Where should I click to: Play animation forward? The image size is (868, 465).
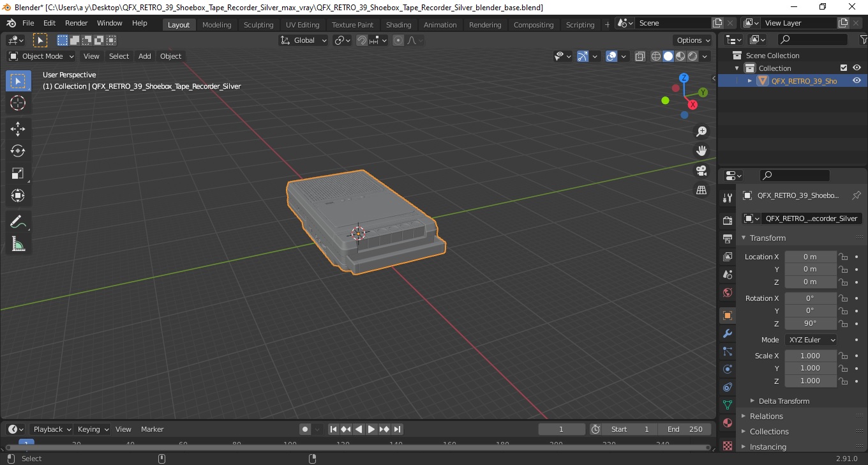pyautogui.click(x=371, y=429)
